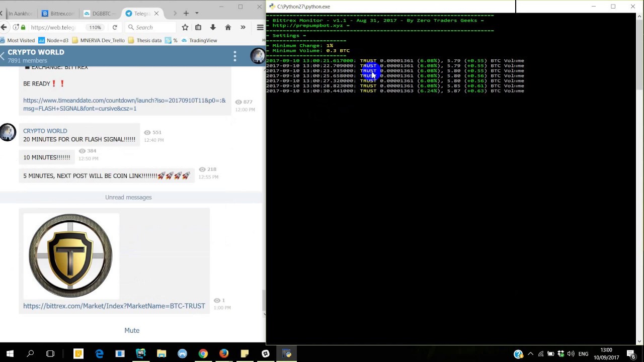The image size is (644, 362).
Task: Click the 10 MINUTES message
Action: [47, 157]
